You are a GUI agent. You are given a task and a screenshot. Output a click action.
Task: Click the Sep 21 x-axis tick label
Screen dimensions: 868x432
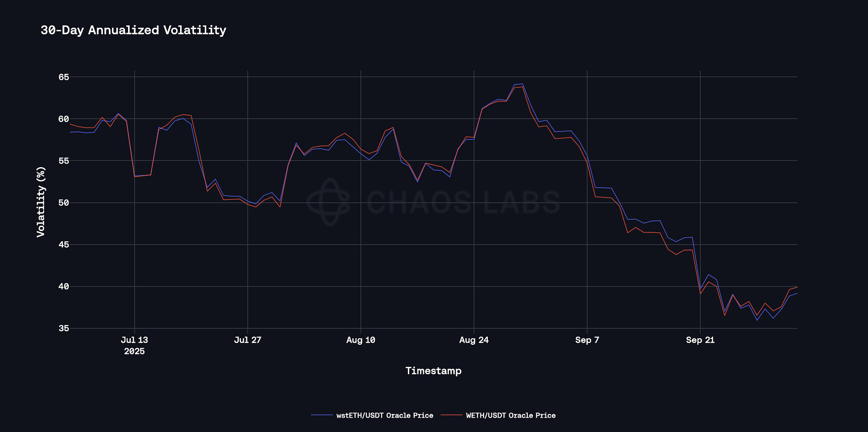coord(700,340)
